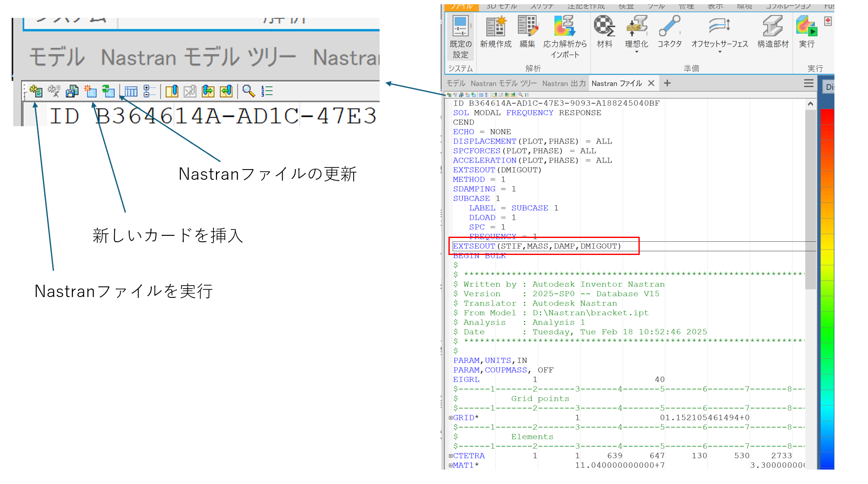Select the Nastran ファイル tab
Screen dimensions: 868x484
click(617, 83)
